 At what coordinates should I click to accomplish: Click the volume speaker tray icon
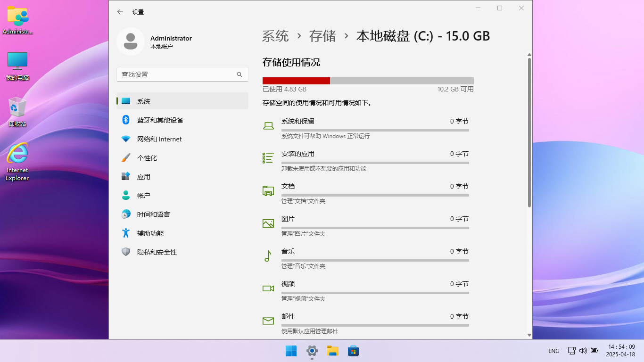[x=583, y=351]
